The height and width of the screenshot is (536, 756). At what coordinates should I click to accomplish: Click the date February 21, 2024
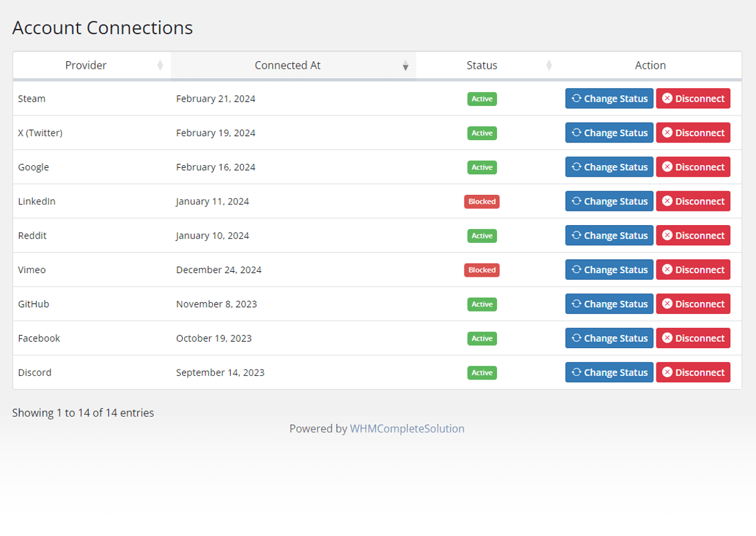(x=215, y=98)
